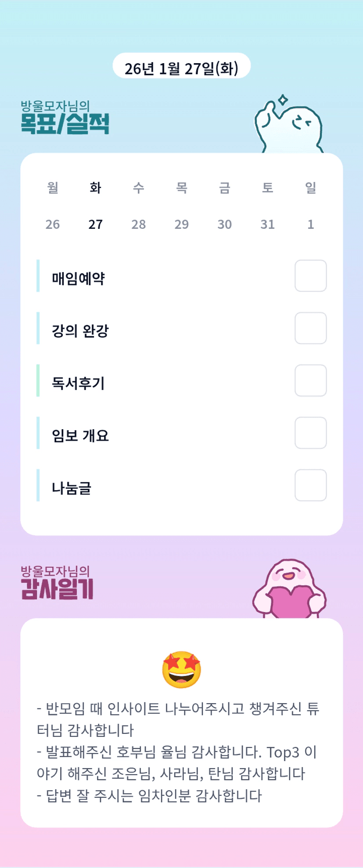363x868 pixels.
Task: Jump to Sunday the 1st
Action: click(x=310, y=224)
